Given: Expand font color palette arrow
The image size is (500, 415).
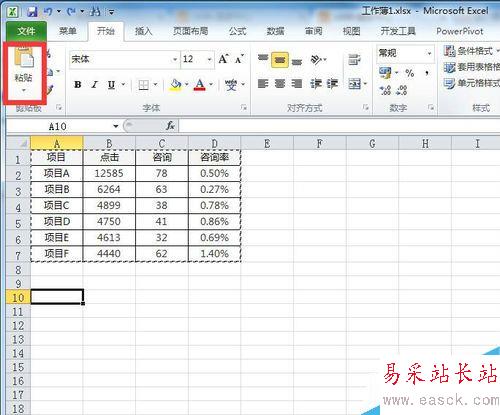Looking at the screenshot, I should [211, 85].
